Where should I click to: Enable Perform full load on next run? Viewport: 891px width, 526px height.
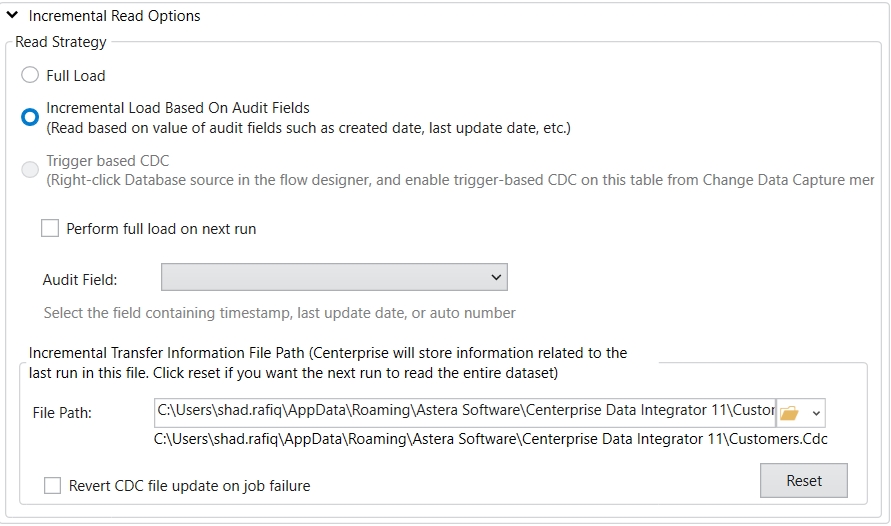pos(50,229)
